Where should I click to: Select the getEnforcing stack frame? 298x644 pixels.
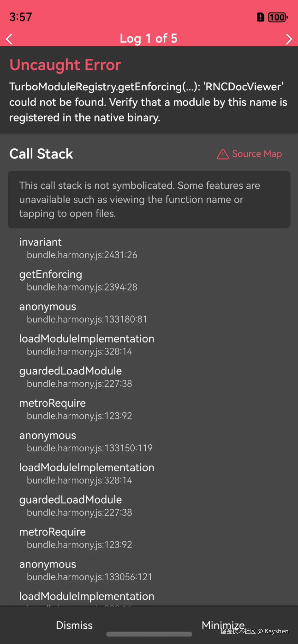point(51,274)
